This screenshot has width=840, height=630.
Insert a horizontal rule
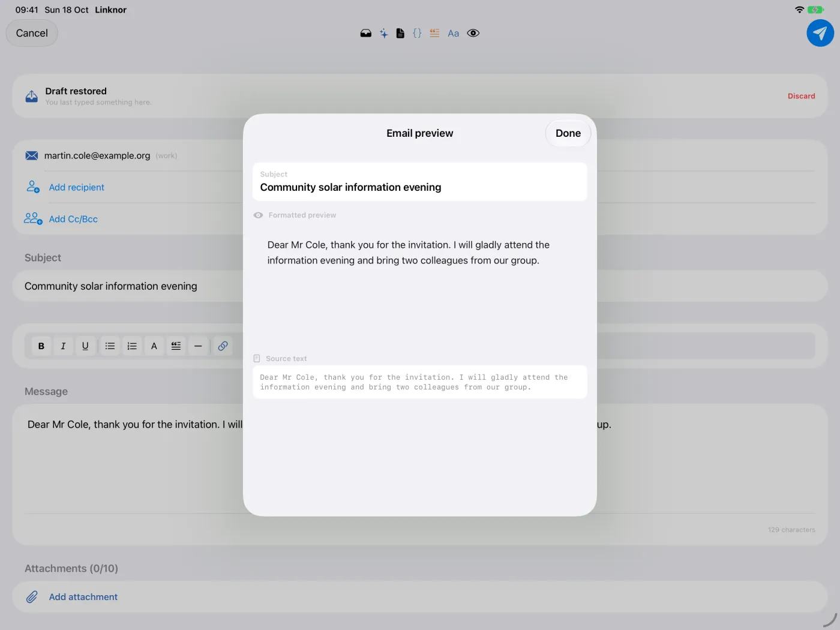click(x=198, y=346)
